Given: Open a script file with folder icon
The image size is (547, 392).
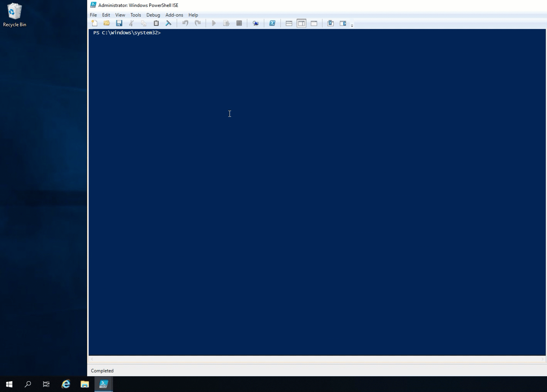Looking at the screenshot, I should (x=107, y=24).
